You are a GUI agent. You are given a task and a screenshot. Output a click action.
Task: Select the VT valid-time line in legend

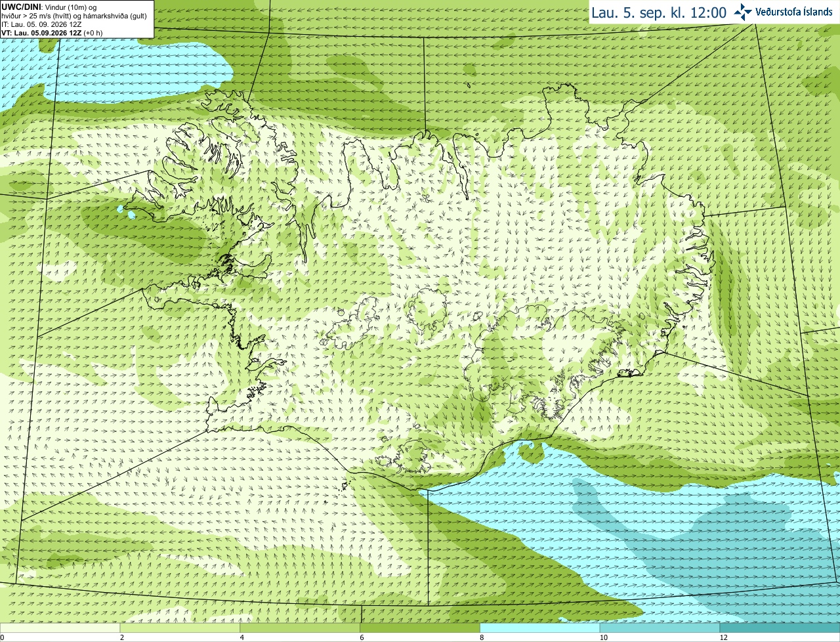52,33
